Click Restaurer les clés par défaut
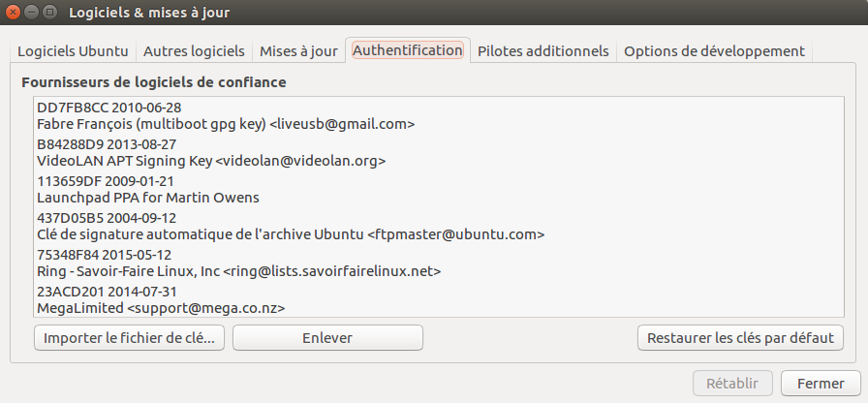Image resolution: width=868 pixels, height=403 pixels. click(x=740, y=338)
